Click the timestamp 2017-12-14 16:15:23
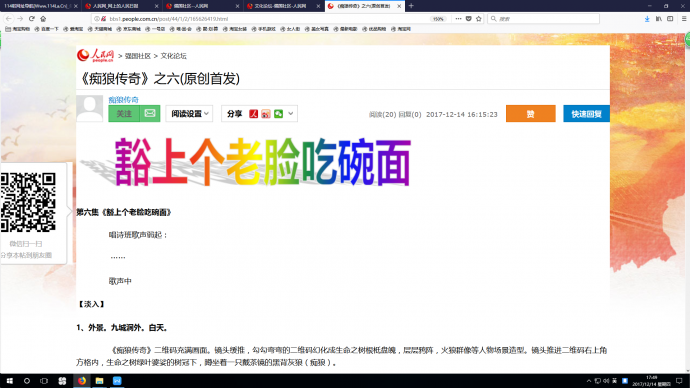 (x=462, y=114)
